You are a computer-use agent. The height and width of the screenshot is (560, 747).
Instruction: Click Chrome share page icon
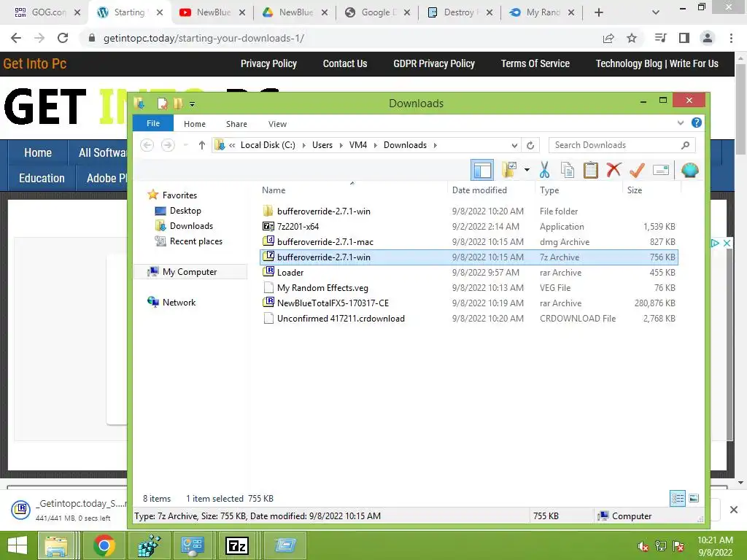[x=608, y=38]
